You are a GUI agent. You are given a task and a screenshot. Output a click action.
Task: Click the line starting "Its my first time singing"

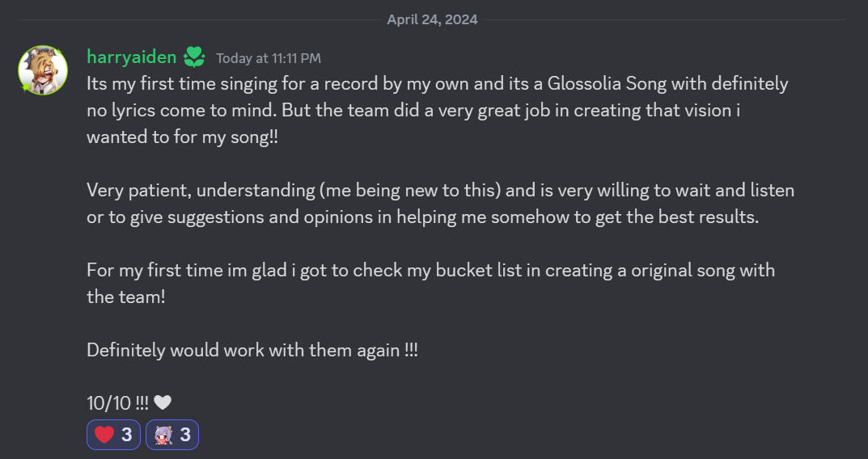pyautogui.click(x=437, y=83)
